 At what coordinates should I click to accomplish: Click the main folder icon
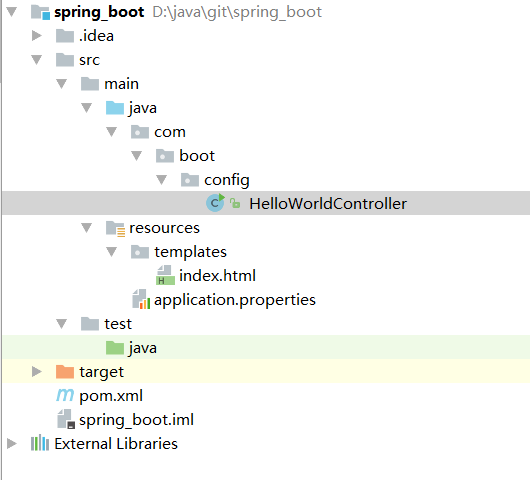[x=90, y=84]
